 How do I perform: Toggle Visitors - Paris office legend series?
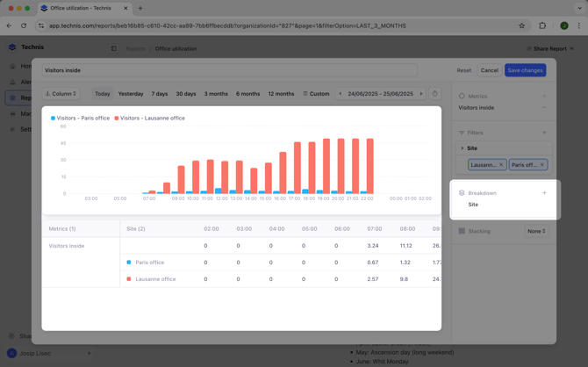81,118
